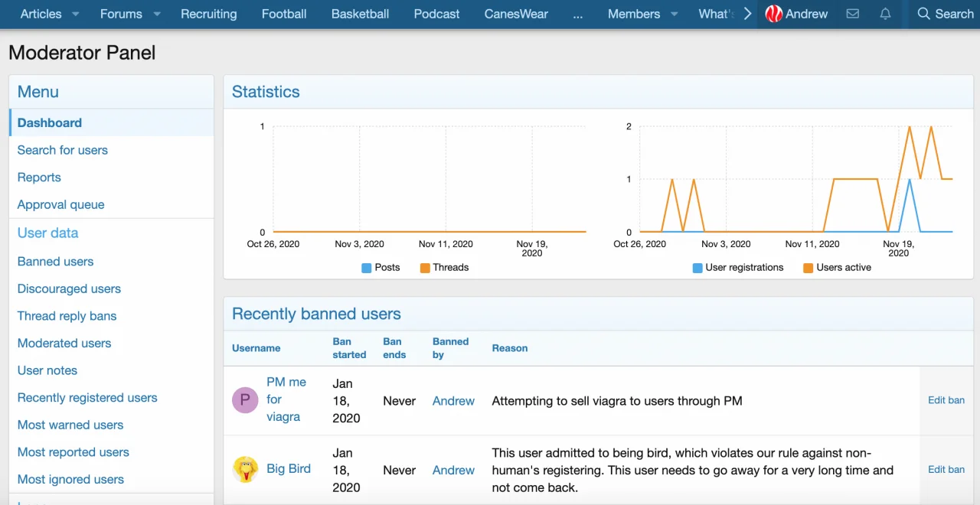980x505 pixels.
Task: Click Andrew's avatar in top navigation
Action: (774, 14)
